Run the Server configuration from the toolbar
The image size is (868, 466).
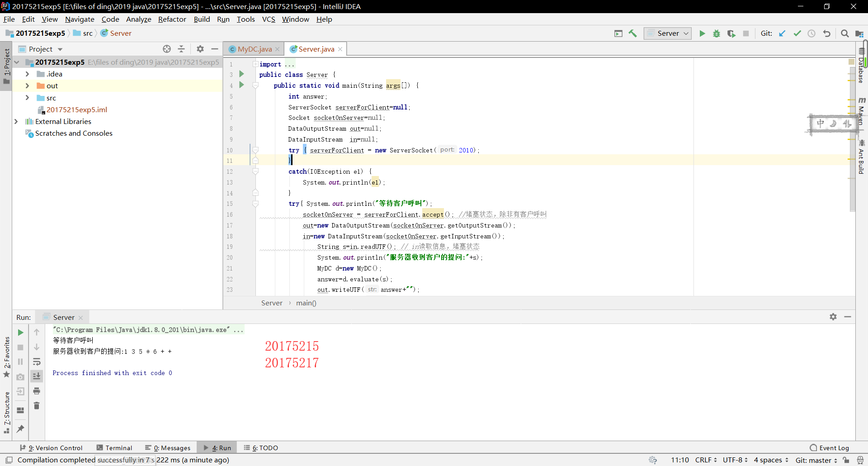click(702, 33)
